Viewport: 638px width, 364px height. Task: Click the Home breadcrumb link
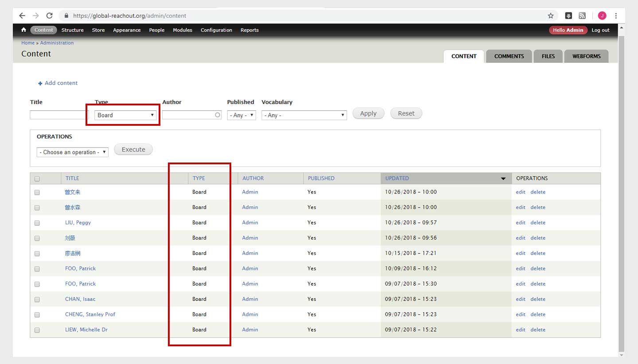pos(28,43)
